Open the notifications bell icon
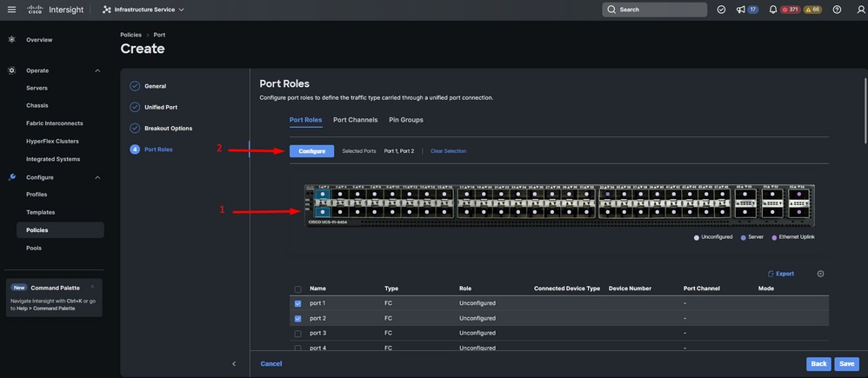 tap(773, 10)
